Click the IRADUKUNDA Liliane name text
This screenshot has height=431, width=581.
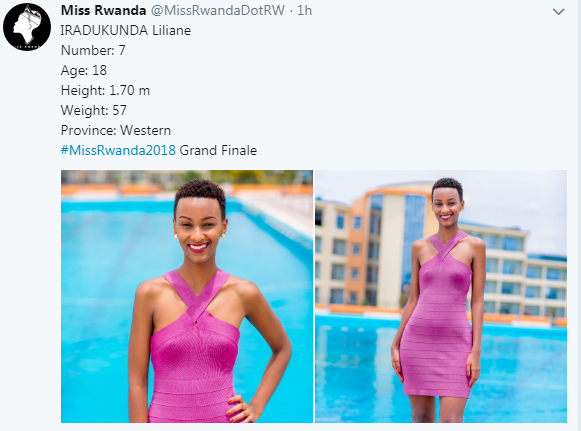126,30
